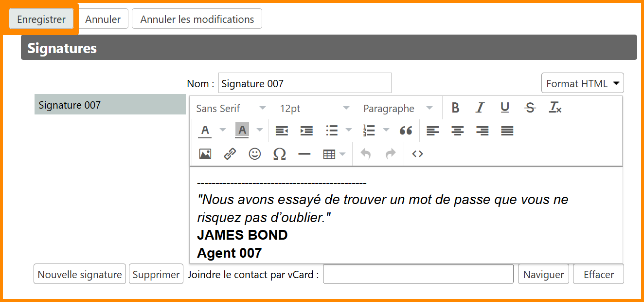Image resolution: width=644 pixels, height=302 pixels.
Task: Insert an image into the signature
Action: coord(205,154)
